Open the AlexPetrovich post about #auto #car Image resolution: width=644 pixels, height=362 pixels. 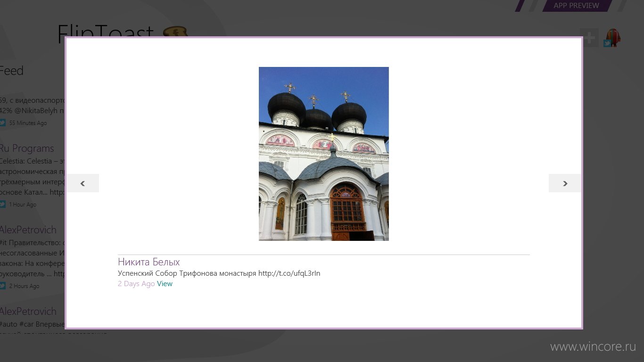pyautogui.click(x=28, y=312)
